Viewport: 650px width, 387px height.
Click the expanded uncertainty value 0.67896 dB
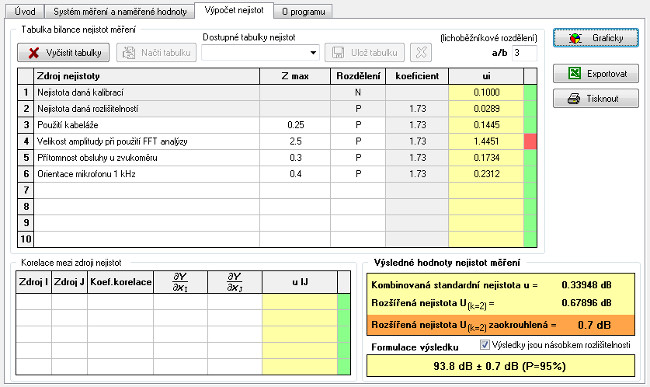pos(586,303)
